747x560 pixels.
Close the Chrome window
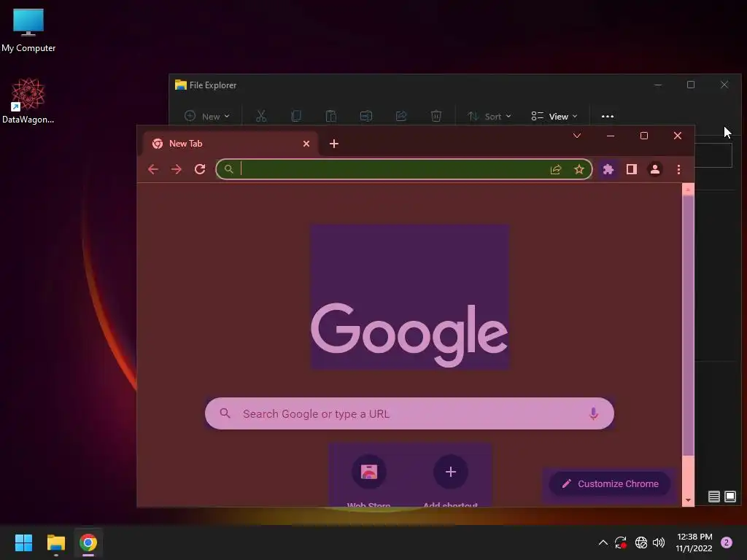(678, 136)
